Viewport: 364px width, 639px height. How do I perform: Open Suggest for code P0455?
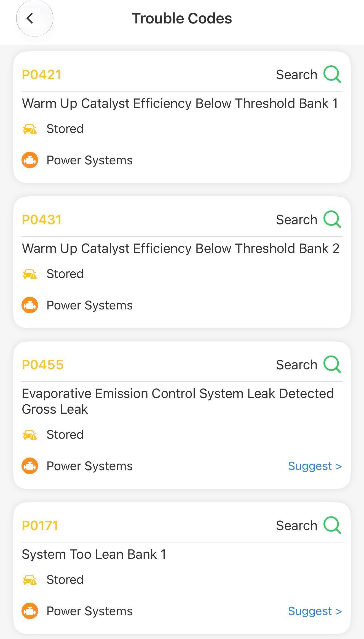point(315,466)
